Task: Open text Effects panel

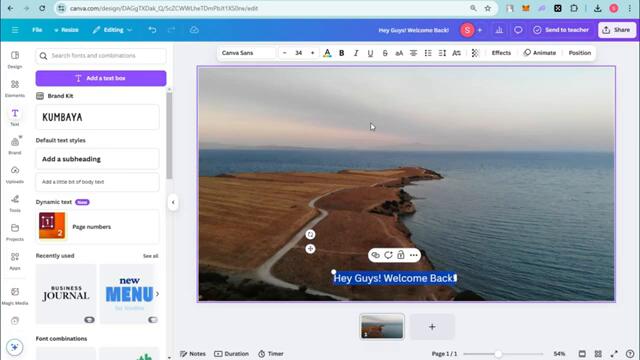Action: coord(501,53)
